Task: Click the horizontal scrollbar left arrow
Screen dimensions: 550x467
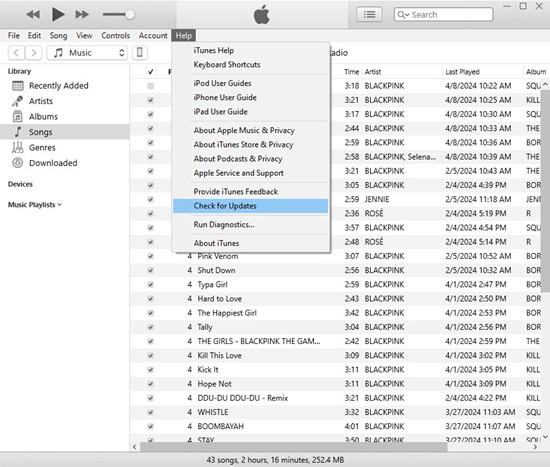Action: (135, 447)
